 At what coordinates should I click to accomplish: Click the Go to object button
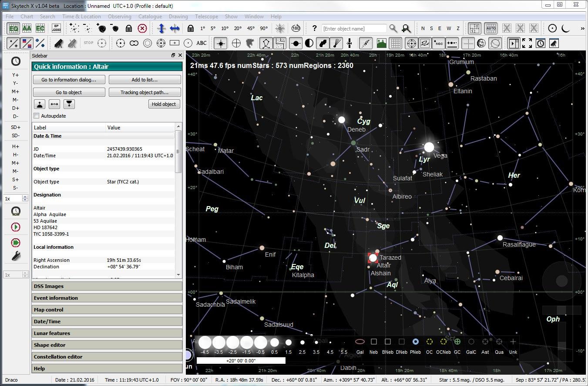(69, 92)
